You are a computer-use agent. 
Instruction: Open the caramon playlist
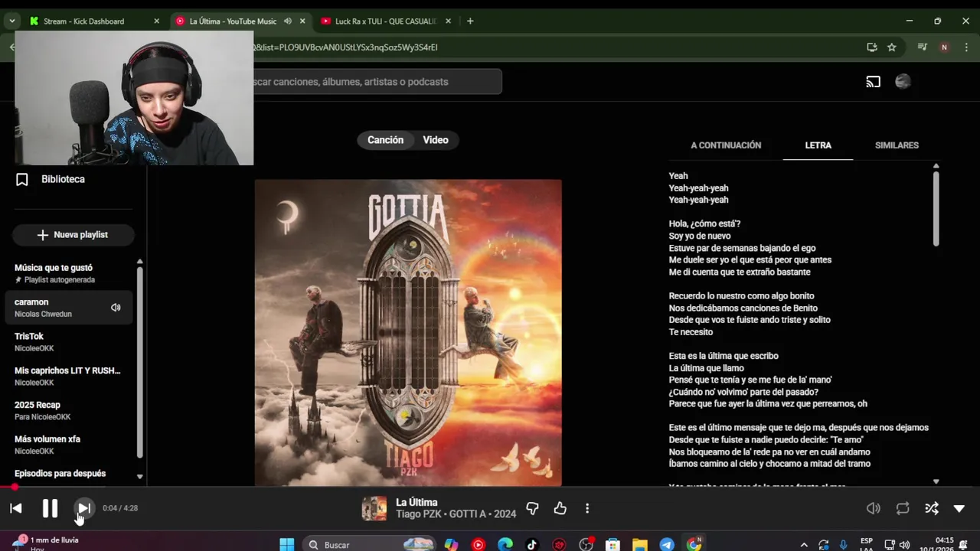67,308
